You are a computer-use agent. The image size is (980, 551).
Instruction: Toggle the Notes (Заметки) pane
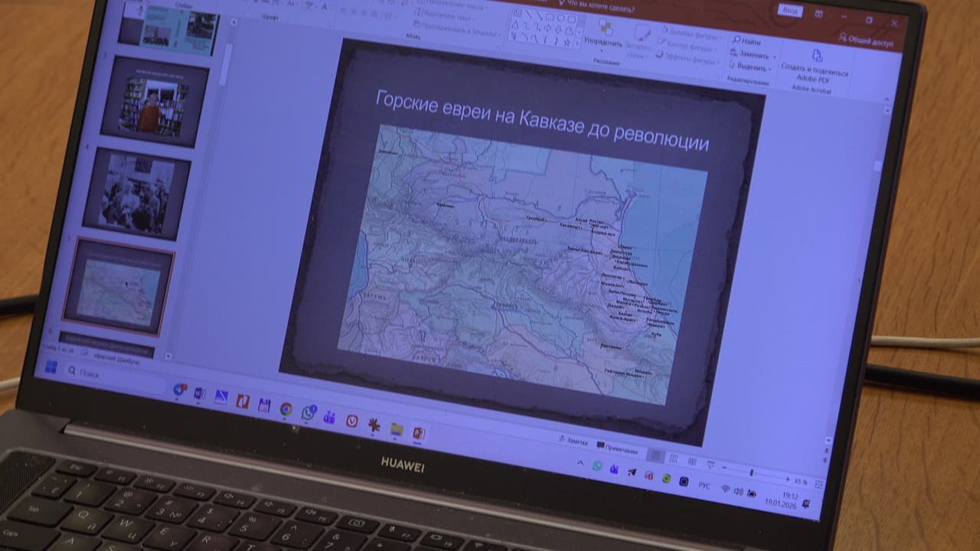574,442
